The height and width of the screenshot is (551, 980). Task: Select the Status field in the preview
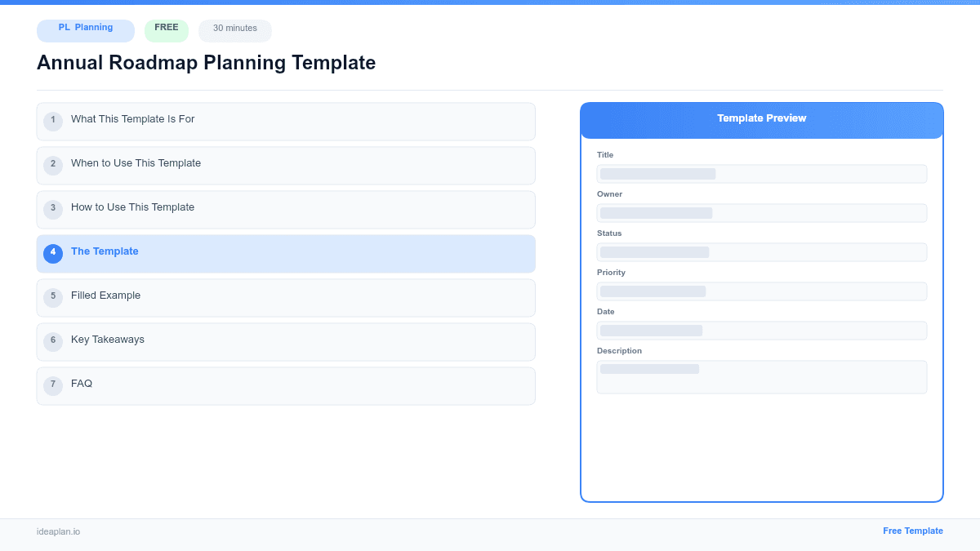[x=761, y=251]
